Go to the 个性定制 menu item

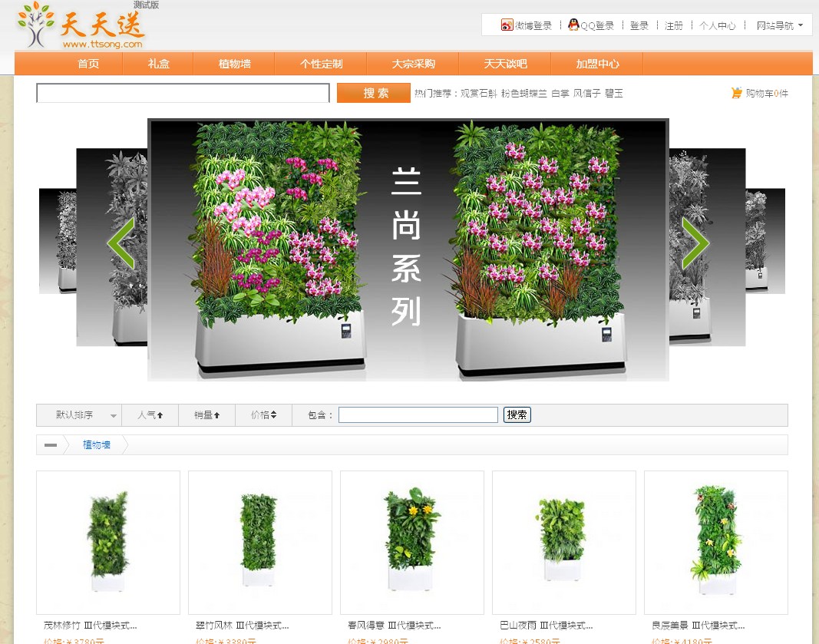(x=321, y=64)
